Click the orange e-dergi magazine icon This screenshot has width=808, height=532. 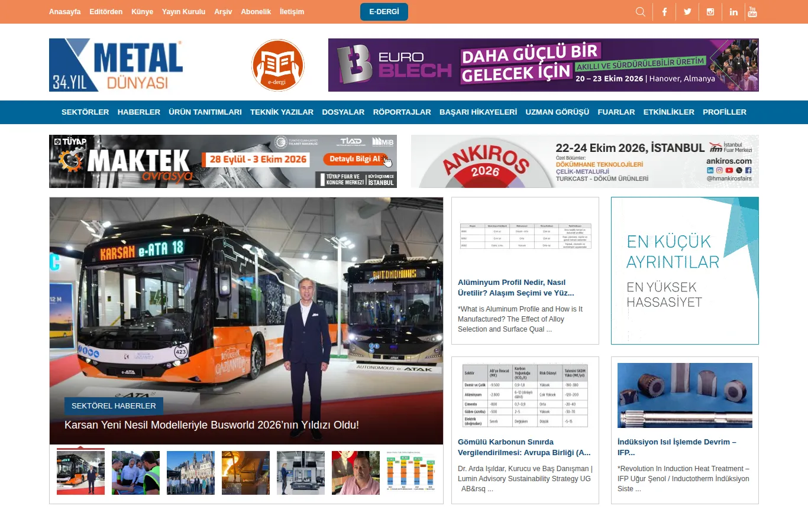coord(277,65)
